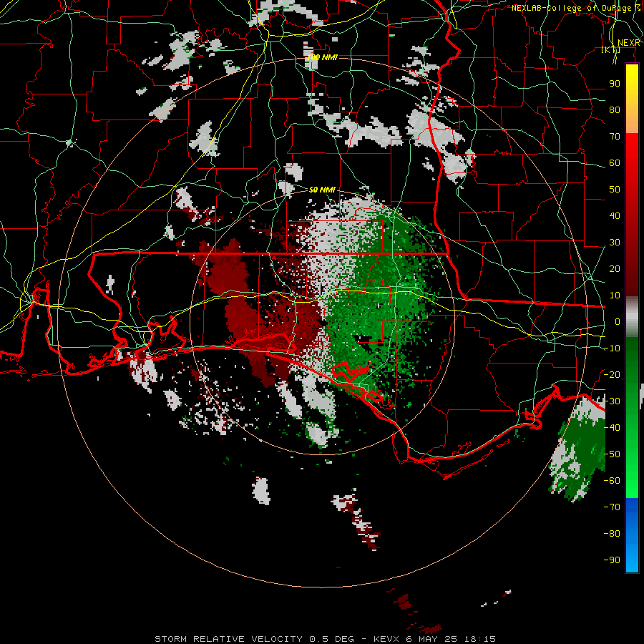The image size is (644, 644).
Task: Click the "-70" value on the velocity scale
Action: [x=612, y=507]
